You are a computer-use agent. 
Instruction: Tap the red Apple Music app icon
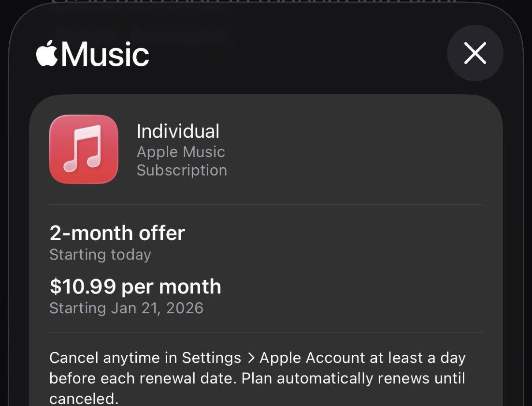(83, 149)
